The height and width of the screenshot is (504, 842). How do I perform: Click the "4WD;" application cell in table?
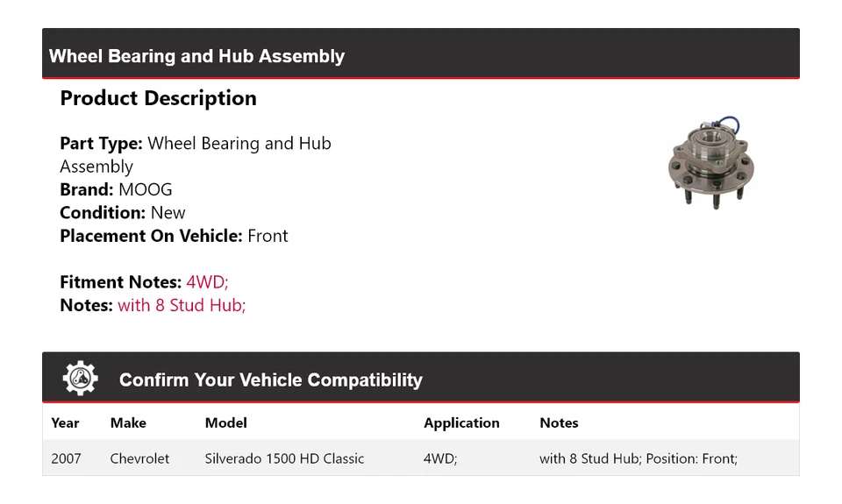point(440,458)
